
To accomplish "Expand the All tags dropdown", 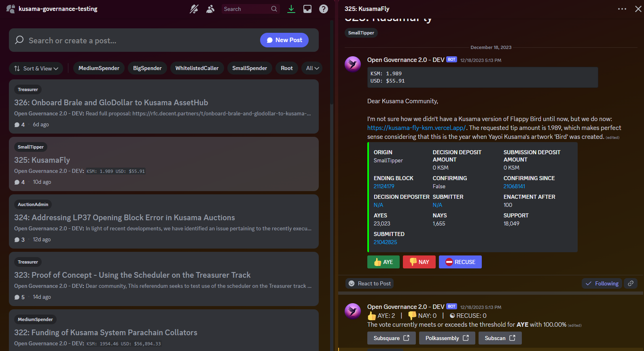I will point(312,68).
